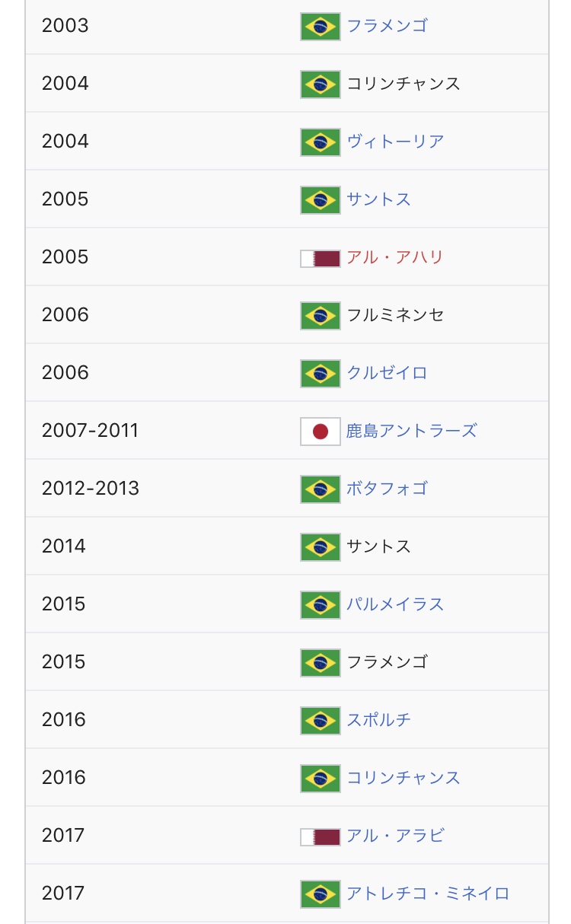Click the Brazil flag beside クルゼイロ
Viewport: 571px width, 924px height.
pos(320,374)
